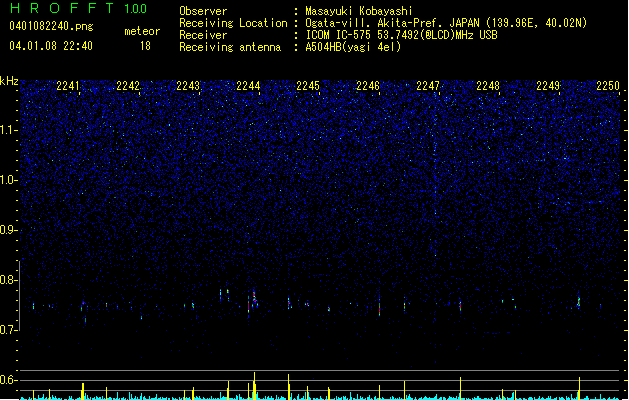The height and width of the screenshot is (400, 629).
Task: Click the ICOM IC-575 receiver text
Action: pyautogui.click(x=401, y=35)
